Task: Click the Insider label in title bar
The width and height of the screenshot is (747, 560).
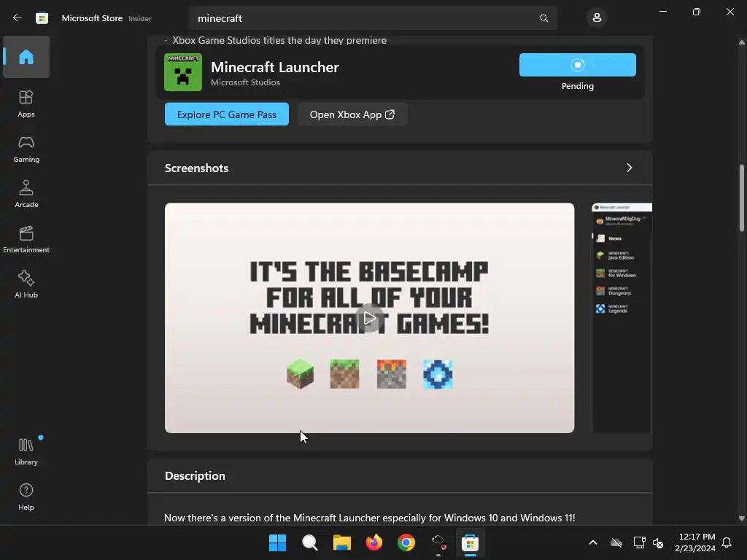Action: 140,18
